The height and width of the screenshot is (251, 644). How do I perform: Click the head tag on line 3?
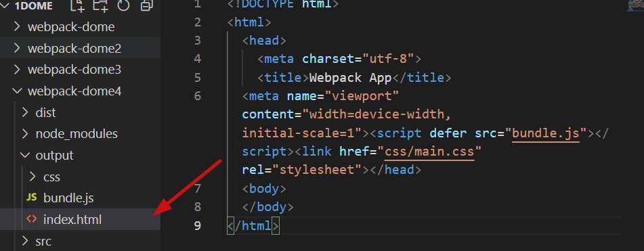264,41
